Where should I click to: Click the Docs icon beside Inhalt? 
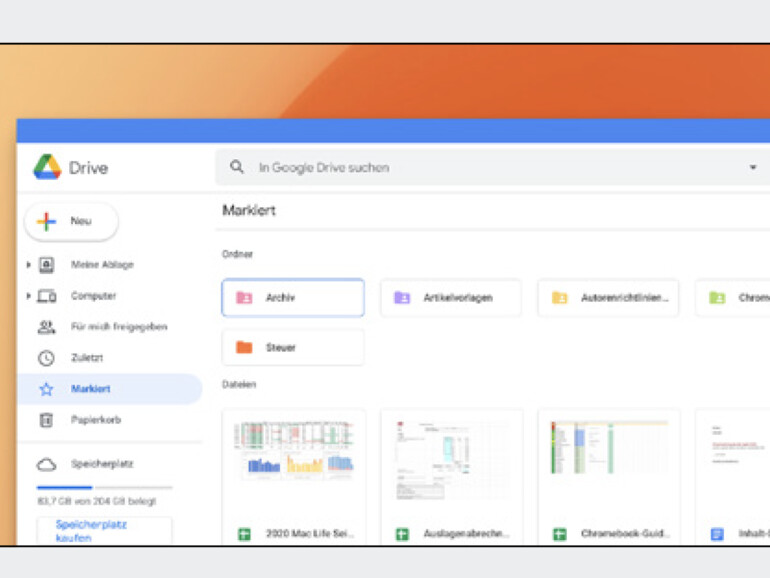click(x=717, y=534)
